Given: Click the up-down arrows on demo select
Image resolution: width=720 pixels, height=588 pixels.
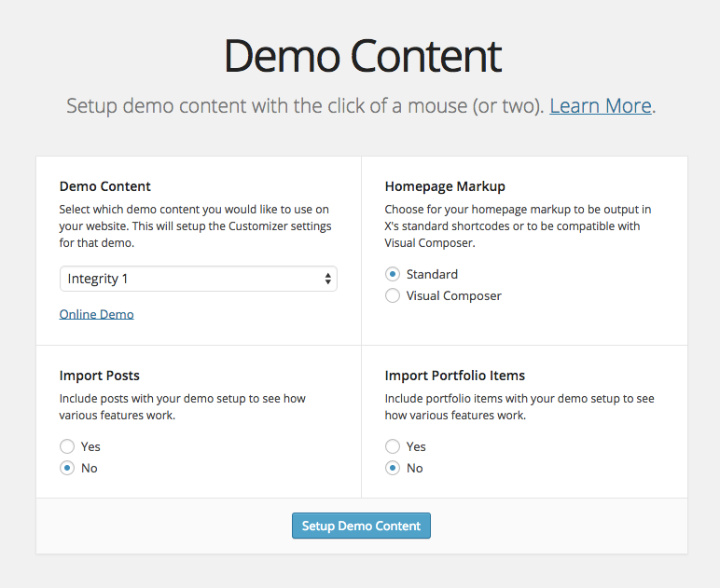Looking at the screenshot, I should [327, 279].
